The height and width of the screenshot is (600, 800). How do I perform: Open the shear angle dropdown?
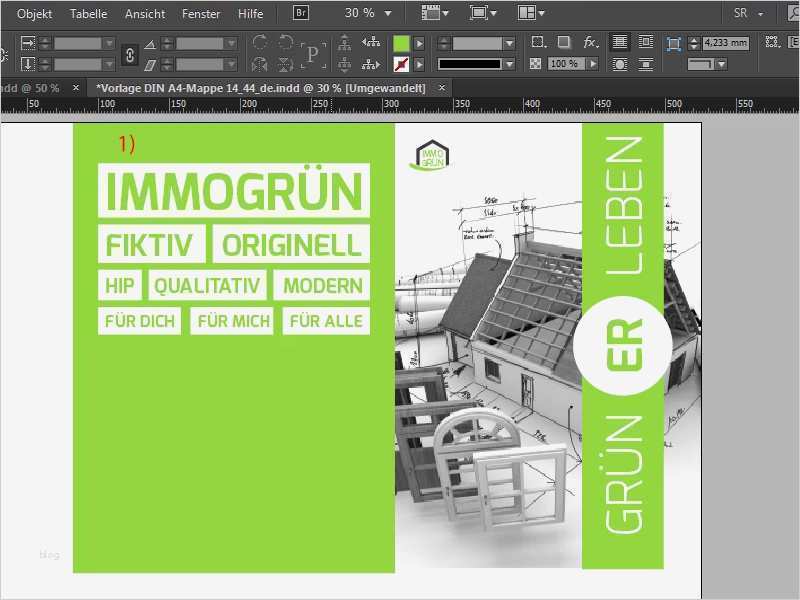click(x=231, y=64)
